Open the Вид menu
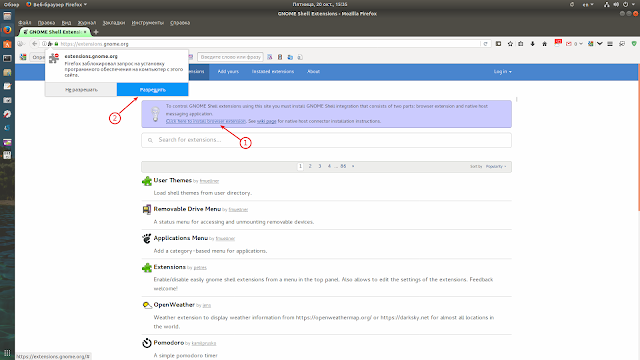The height and width of the screenshot is (360, 640). (x=66, y=23)
